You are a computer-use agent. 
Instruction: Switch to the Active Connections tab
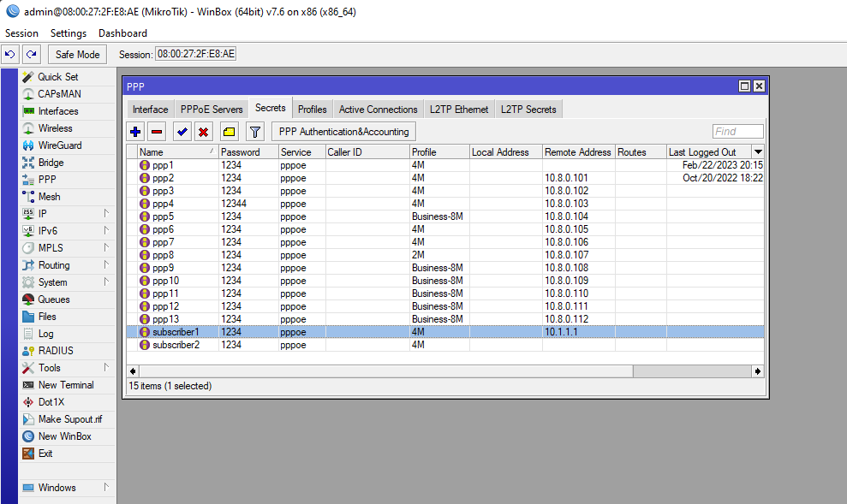tap(379, 110)
